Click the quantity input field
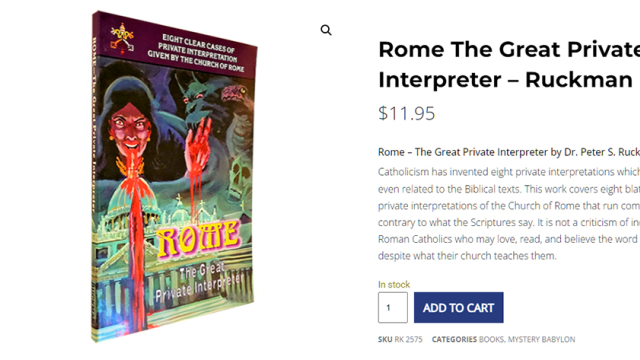Viewport: 640px width, 360px height. point(393,307)
